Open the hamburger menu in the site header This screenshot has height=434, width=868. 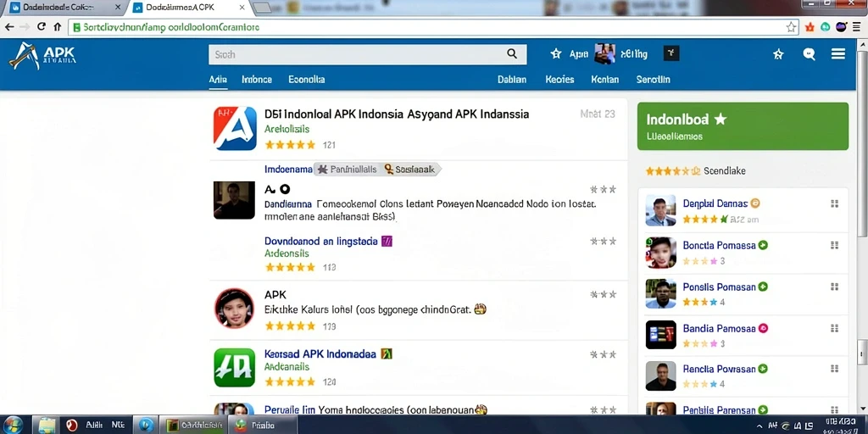point(838,53)
